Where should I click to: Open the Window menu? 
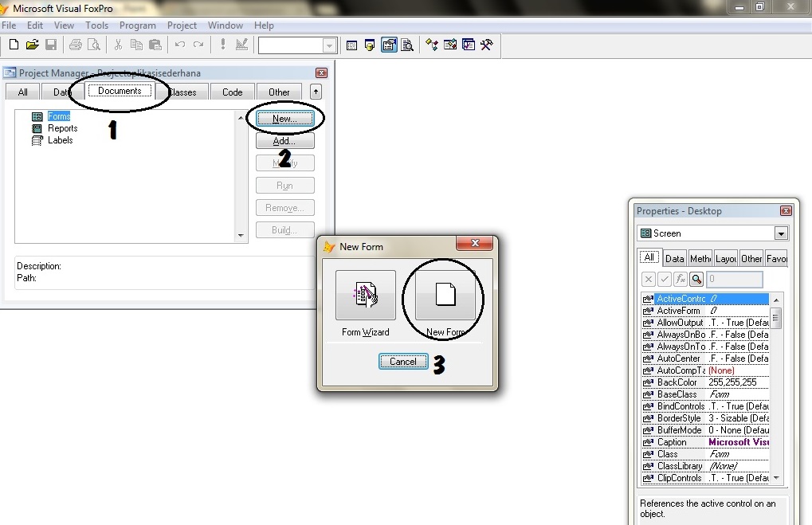point(226,25)
